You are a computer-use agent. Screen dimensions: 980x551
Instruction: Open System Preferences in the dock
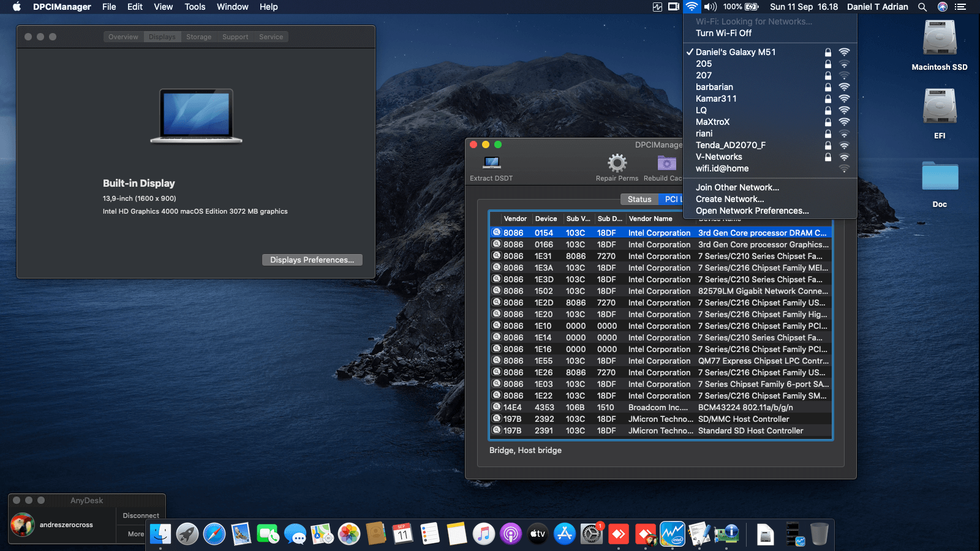[591, 534]
